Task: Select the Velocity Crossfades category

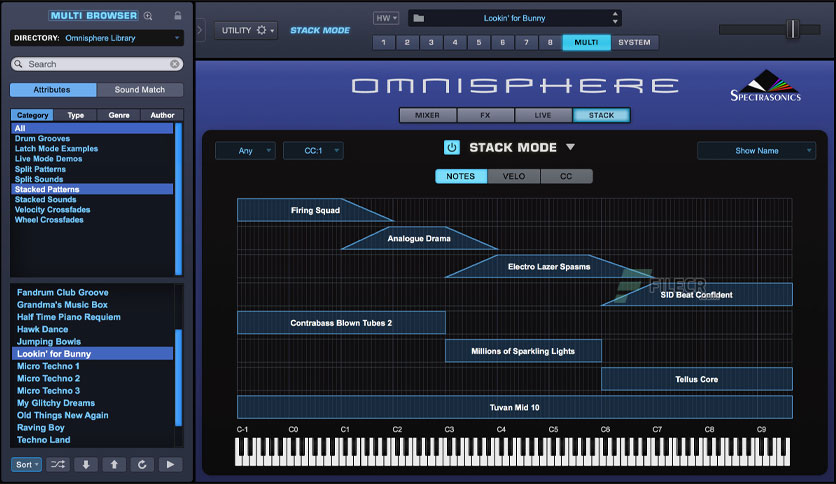Action: coord(92,209)
